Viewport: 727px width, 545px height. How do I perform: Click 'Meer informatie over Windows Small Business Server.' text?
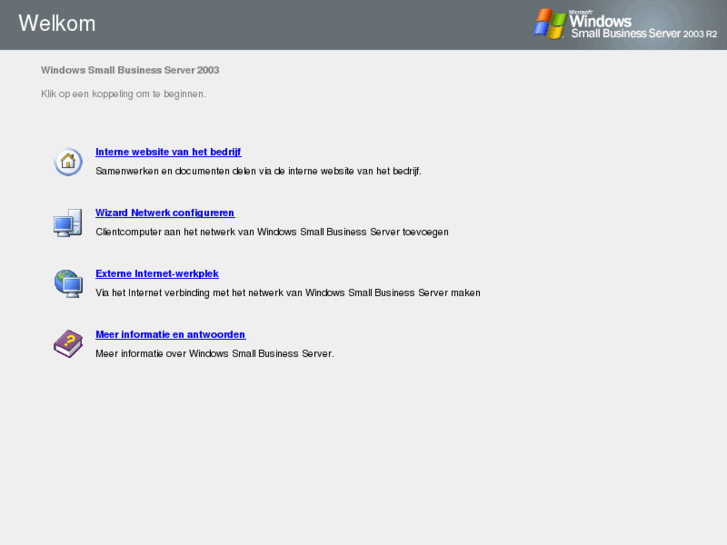point(215,353)
